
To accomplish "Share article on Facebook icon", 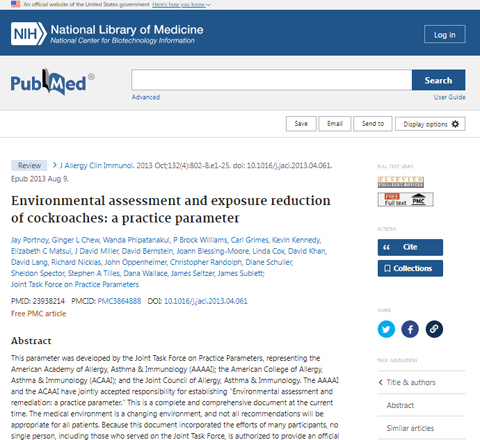I will pyautogui.click(x=410, y=329).
